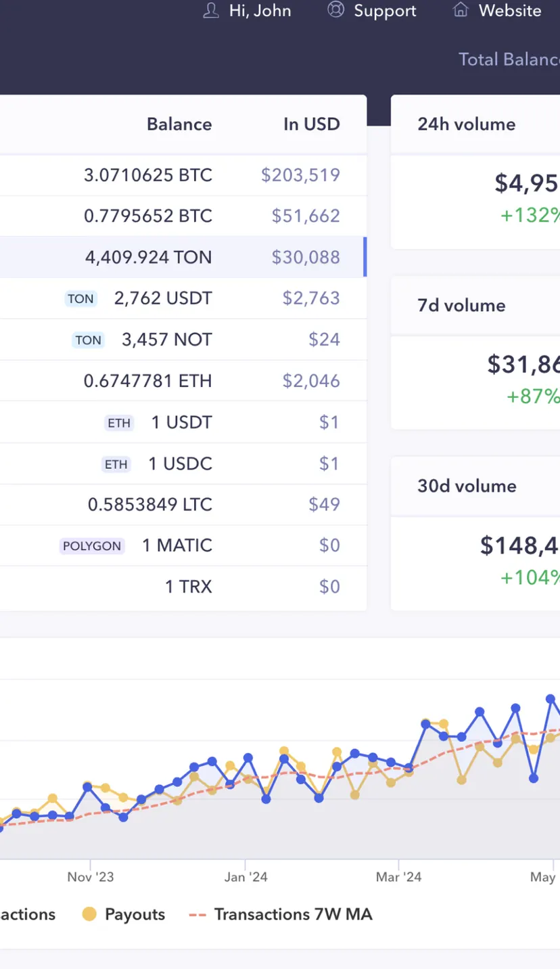The width and height of the screenshot is (560, 969).
Task: Open the Website link
Action: tap(510, 11)
